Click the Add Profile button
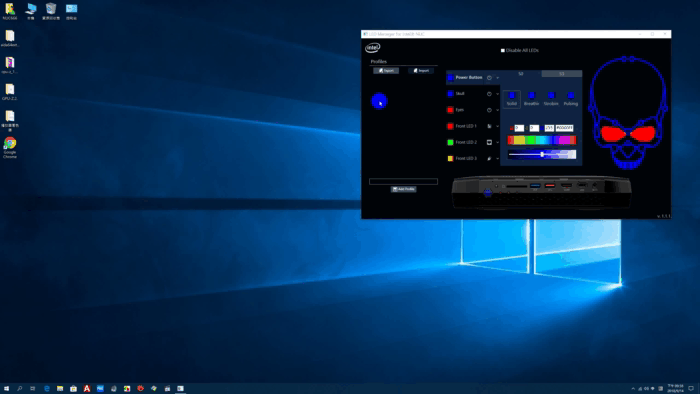 (x=404, y=189)
